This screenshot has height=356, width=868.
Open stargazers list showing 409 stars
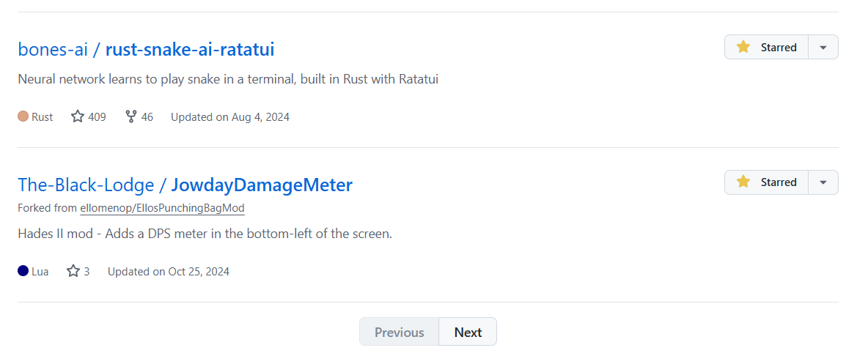click(x=89, y=116)
